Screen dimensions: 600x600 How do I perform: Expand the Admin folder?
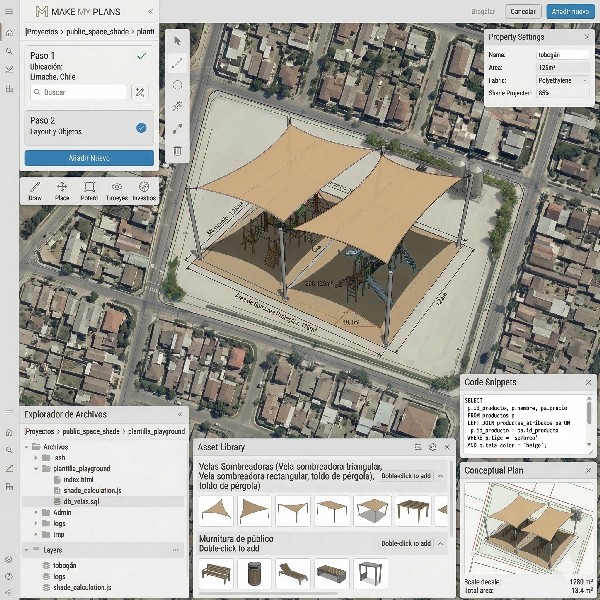pos(36,512)
